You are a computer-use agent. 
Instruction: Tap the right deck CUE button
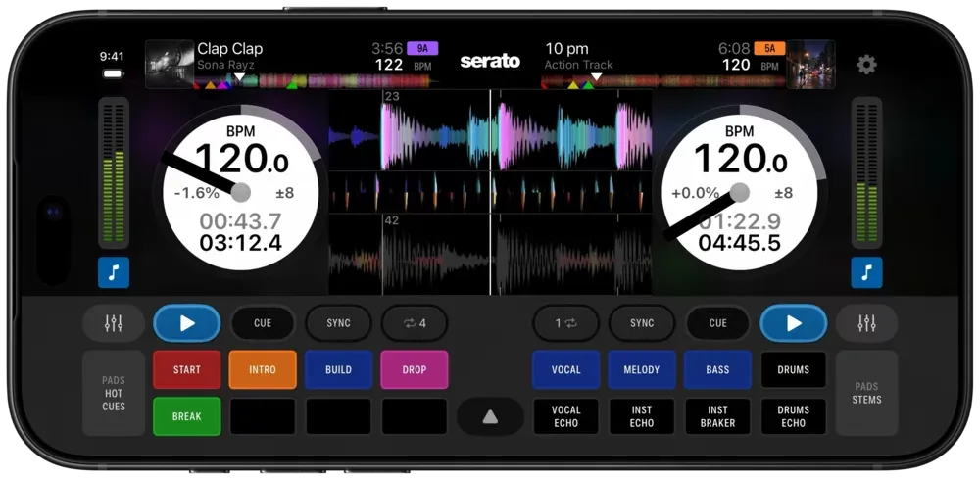coord(717,323)
